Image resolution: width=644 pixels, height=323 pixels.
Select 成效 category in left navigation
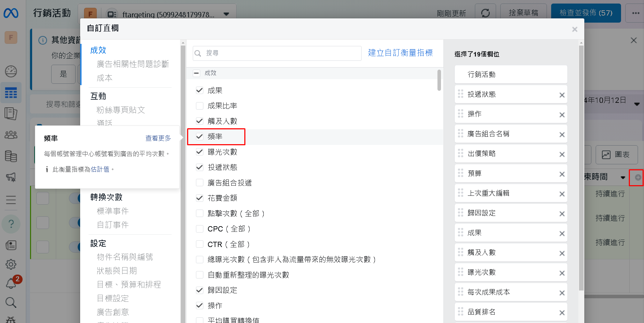(98, 50)
